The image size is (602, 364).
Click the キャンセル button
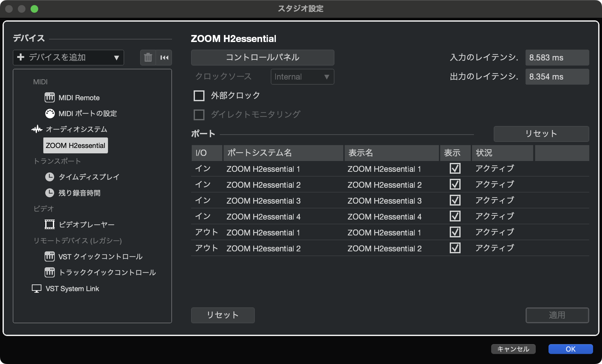(513, 349)
